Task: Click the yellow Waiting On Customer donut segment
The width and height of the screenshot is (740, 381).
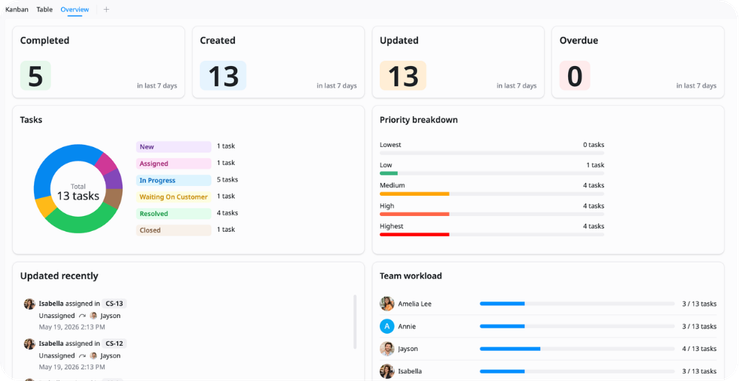Action: 46,206
